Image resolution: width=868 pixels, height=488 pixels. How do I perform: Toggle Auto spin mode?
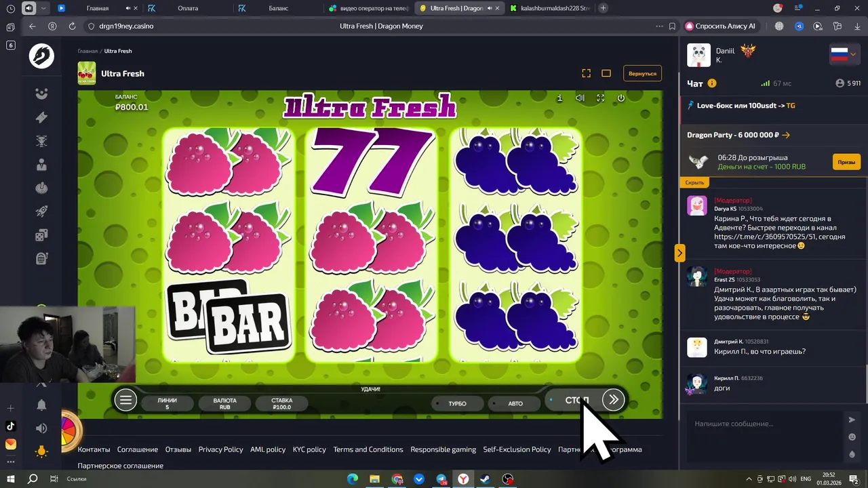click(515, 403)
